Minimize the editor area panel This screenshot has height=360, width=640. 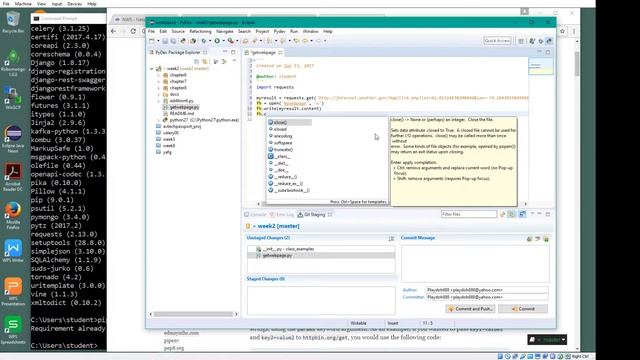pos(540,52)
